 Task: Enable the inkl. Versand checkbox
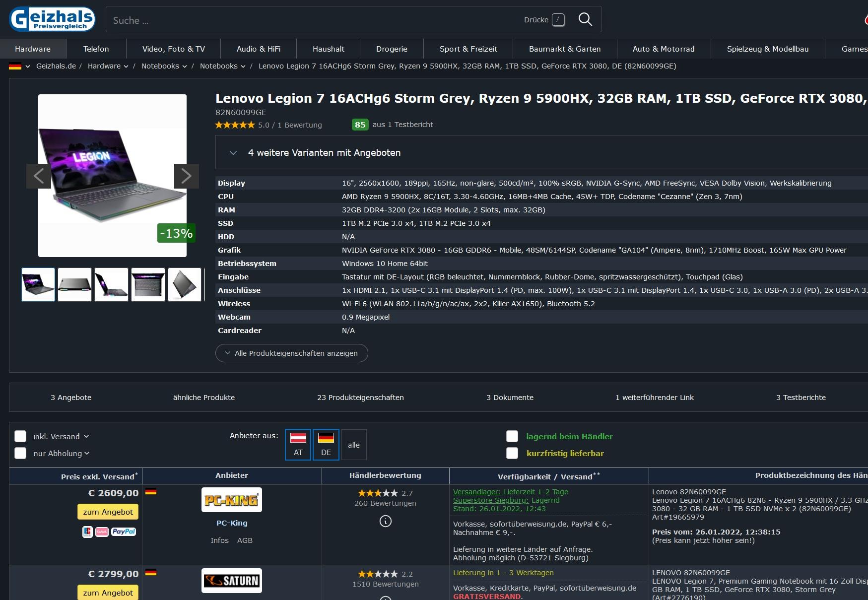(x=20, y=437)
